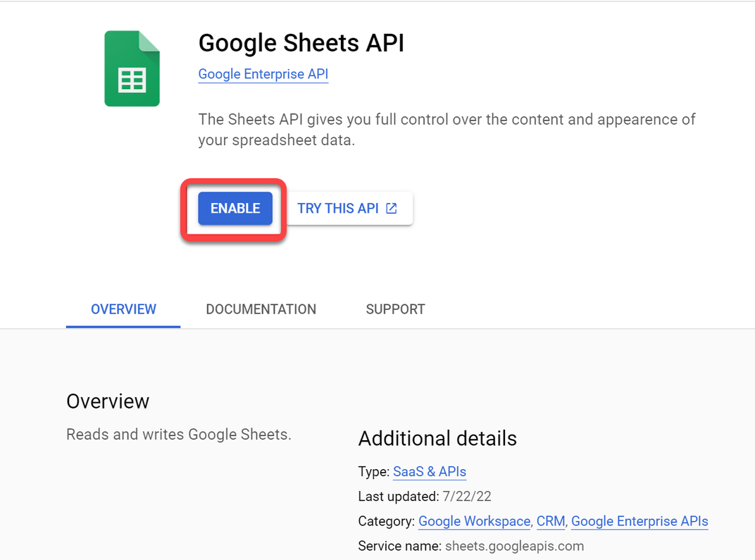Click the Google Sheets API title
Image resolution: width=755 pixels, height=560 pixels.
tap(301, 43)
